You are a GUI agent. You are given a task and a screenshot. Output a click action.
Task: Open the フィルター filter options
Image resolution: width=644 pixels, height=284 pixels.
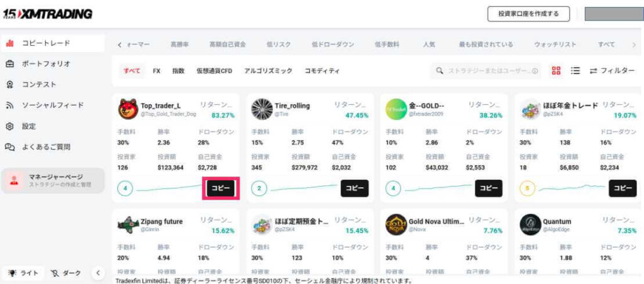(612, 71)
